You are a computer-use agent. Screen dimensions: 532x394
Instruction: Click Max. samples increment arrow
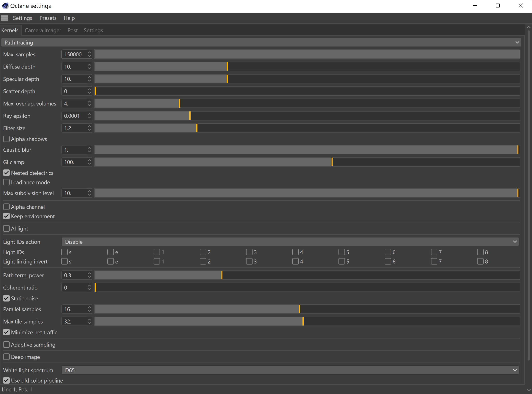point(89,52)
